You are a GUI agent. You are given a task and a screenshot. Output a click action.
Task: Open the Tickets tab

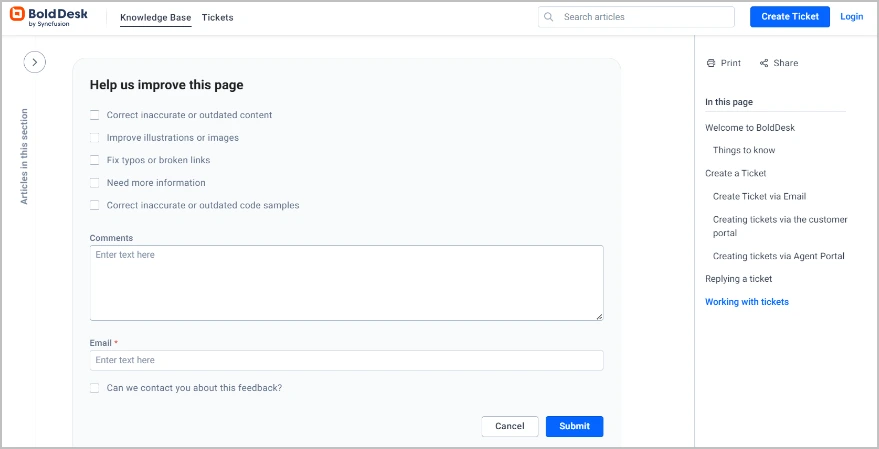point(218,17)
